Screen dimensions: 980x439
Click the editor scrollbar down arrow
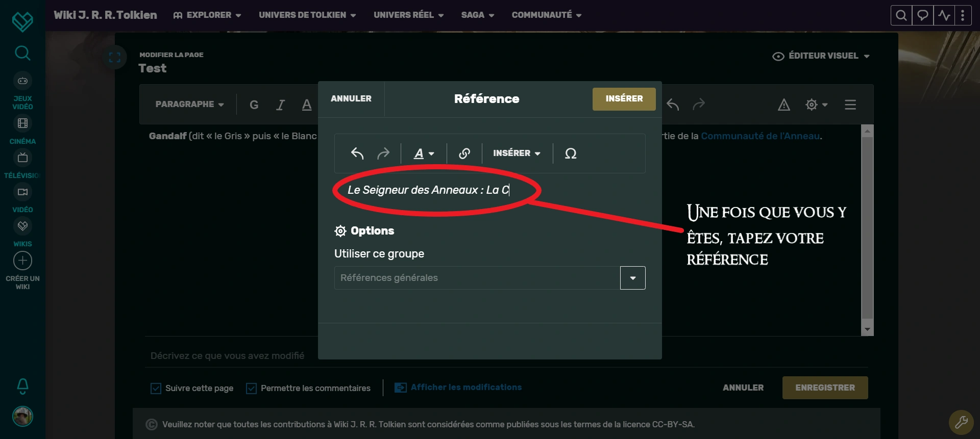click(867, 329)
